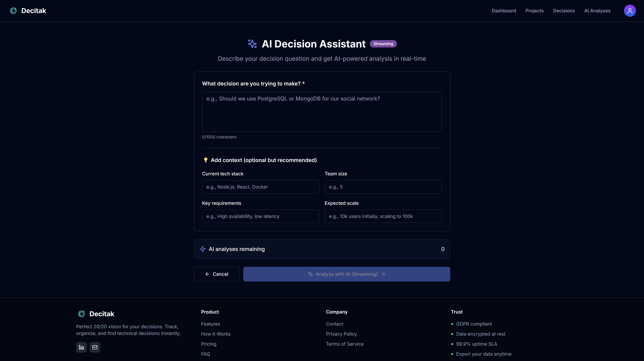Viewport: 644px width, 361px height.
Task: Click the email envelope icon in footer
Action: [95, 347]
